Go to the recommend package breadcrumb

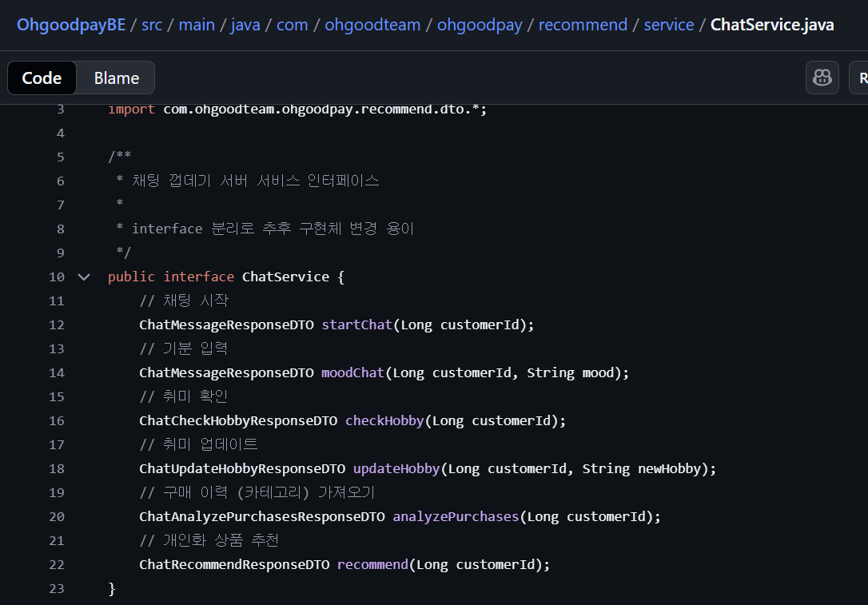click(x=583, y=25)
